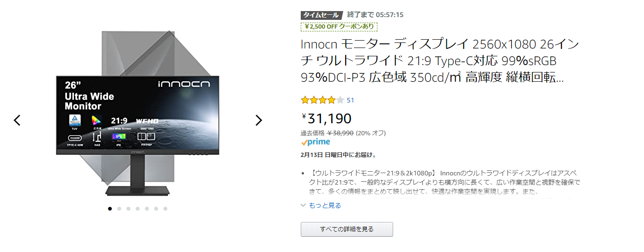The image size is (644, 252).
Task: Click the star rating icons
Action: (x=322, y=100)
